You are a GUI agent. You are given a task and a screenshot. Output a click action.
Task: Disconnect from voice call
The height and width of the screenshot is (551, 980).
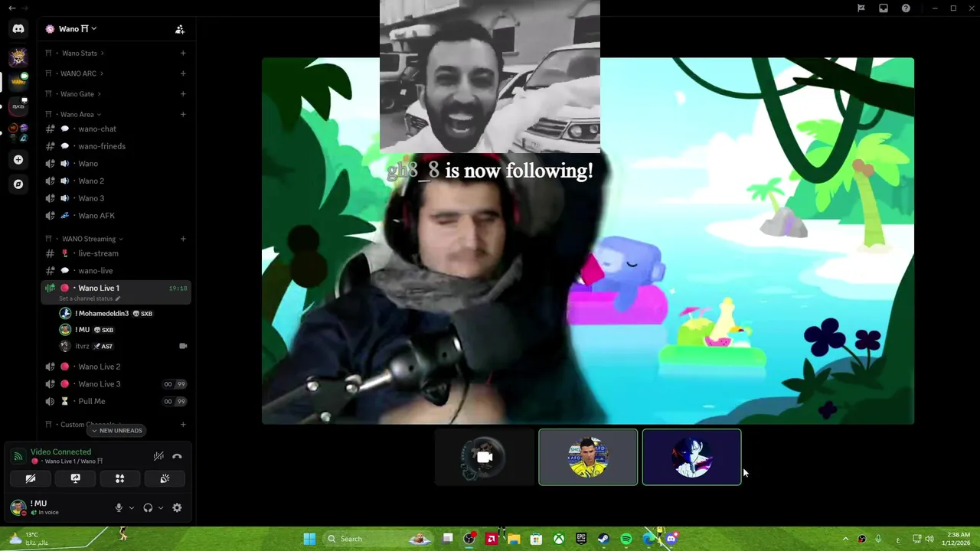[x=177, y=456]
